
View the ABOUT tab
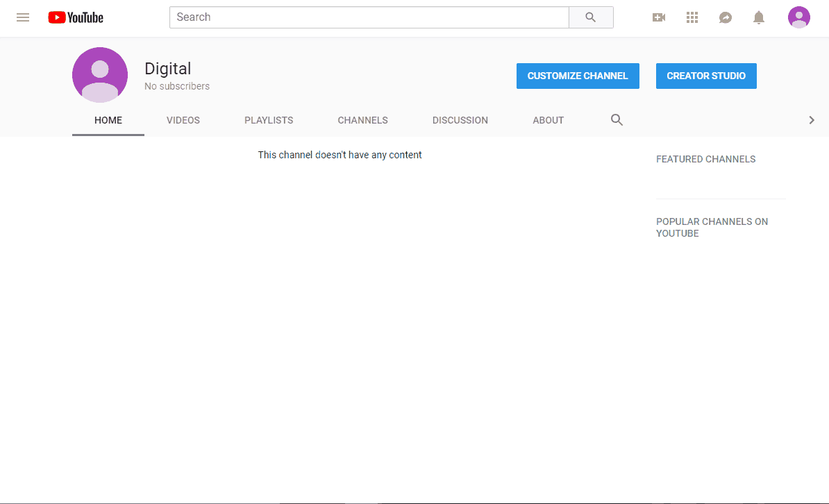[x=549, y=120]
